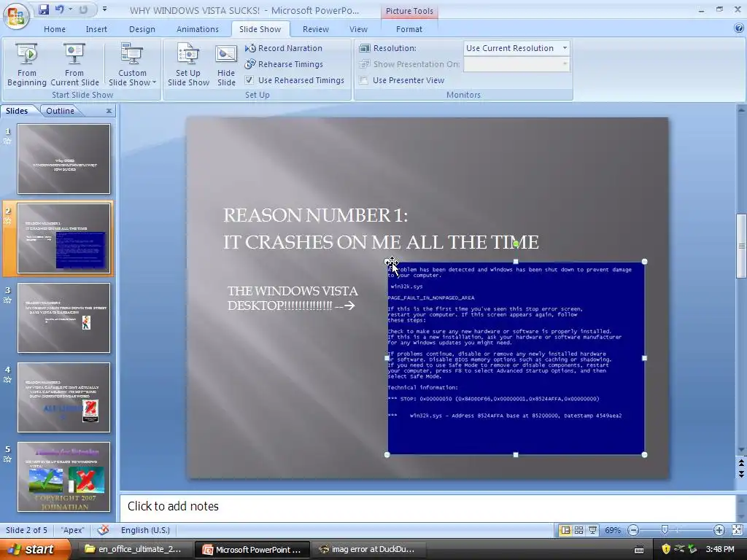Fit slide to current window icon

737,530
